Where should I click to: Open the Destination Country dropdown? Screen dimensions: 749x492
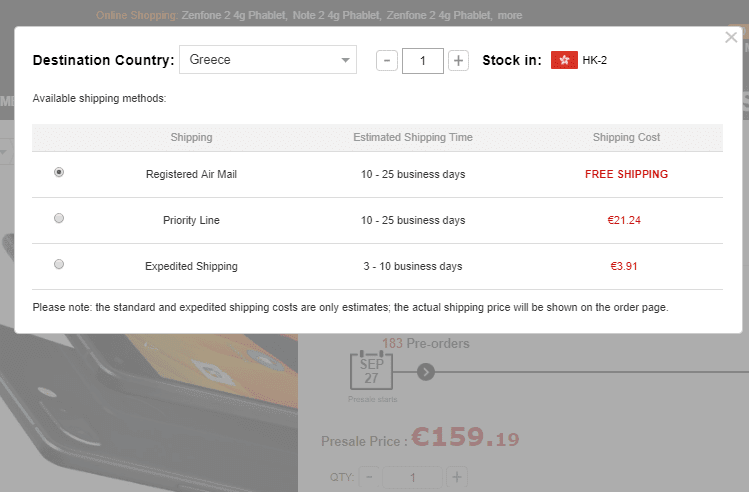268,60
